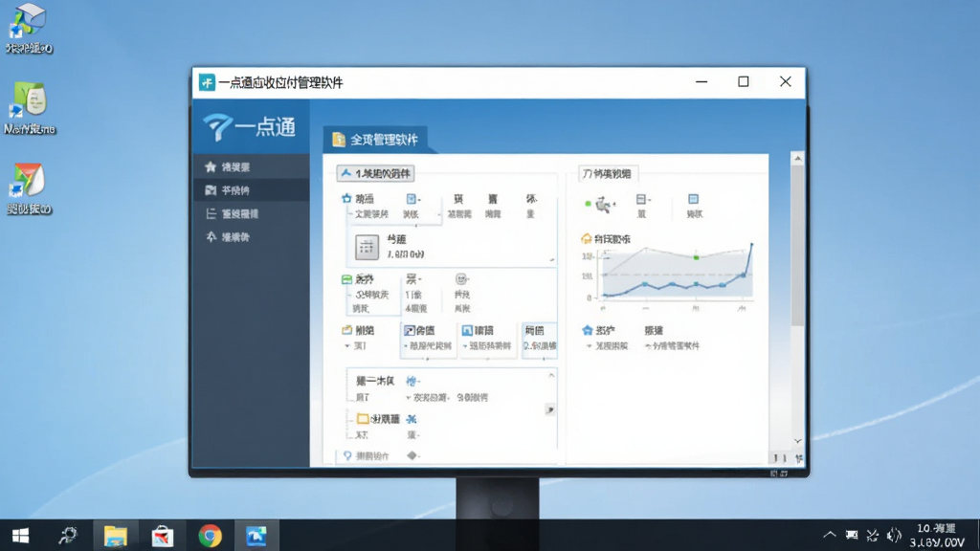Click the gray diamond icon at the bottom
Image resolution: width=980 pixels, height=551 pixels.
(x=412, y=455)
